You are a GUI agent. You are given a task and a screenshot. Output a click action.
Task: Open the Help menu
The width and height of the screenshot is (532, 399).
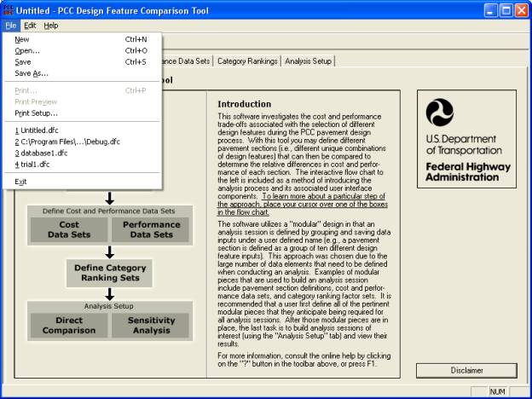(51, 26)
